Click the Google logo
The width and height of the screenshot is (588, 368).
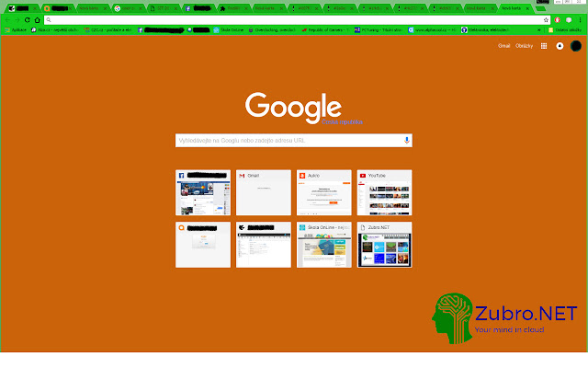click(x=293, y=108)
